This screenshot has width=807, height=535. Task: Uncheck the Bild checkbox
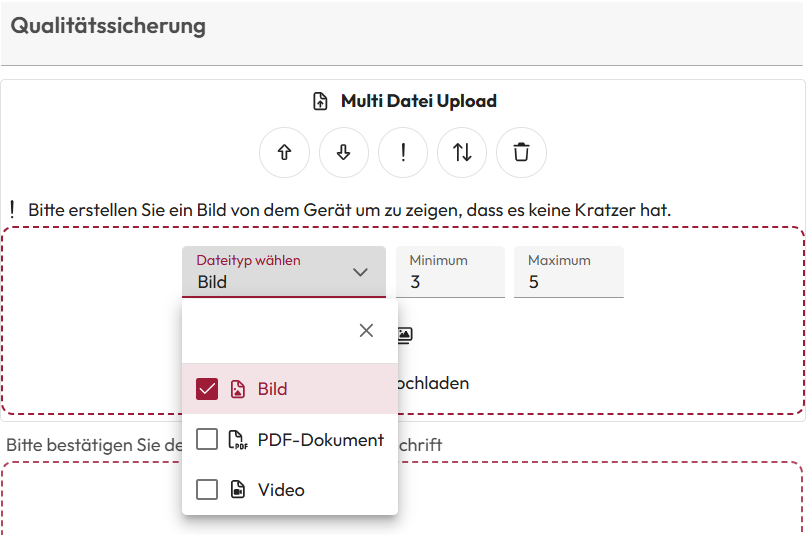(207, 389)
